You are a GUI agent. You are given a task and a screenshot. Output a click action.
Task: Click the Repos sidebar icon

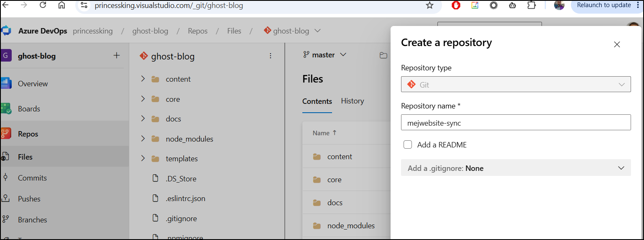click(x=5, y=134)
